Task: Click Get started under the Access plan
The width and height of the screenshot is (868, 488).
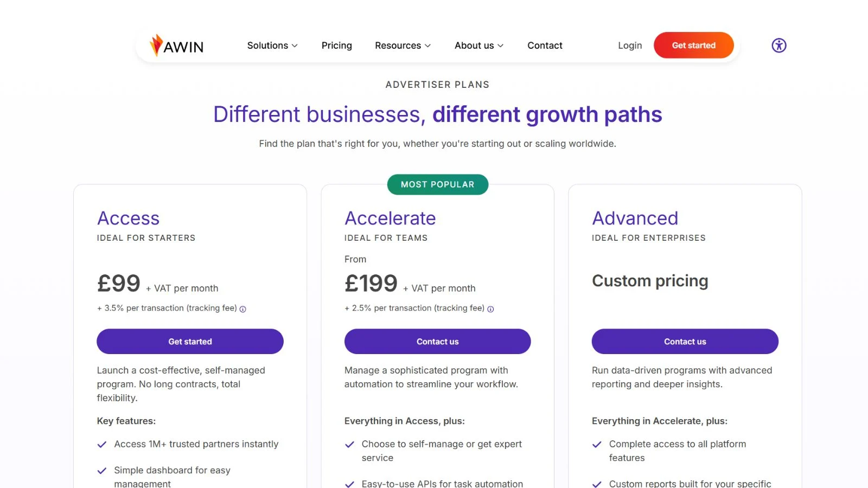Action: click(190, 342)
